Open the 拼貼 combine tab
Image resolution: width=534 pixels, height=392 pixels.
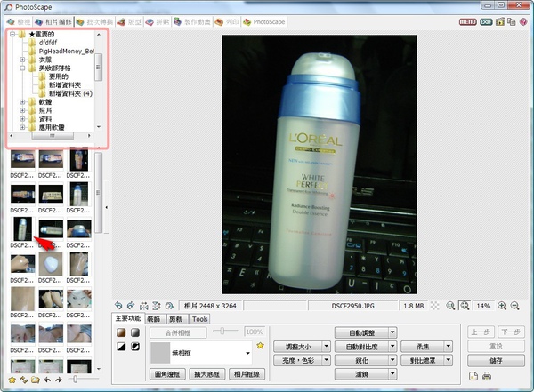point(158,22)
